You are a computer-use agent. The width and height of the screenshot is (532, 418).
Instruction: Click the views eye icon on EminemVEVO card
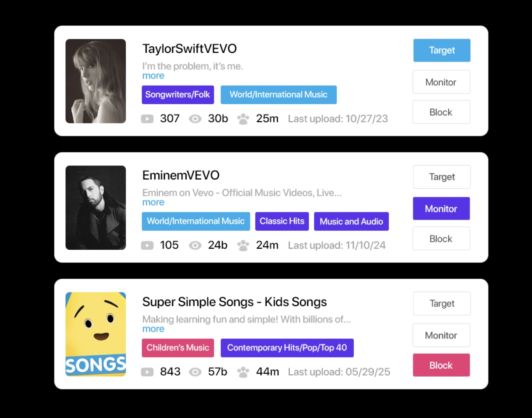(x=195, y=245)
